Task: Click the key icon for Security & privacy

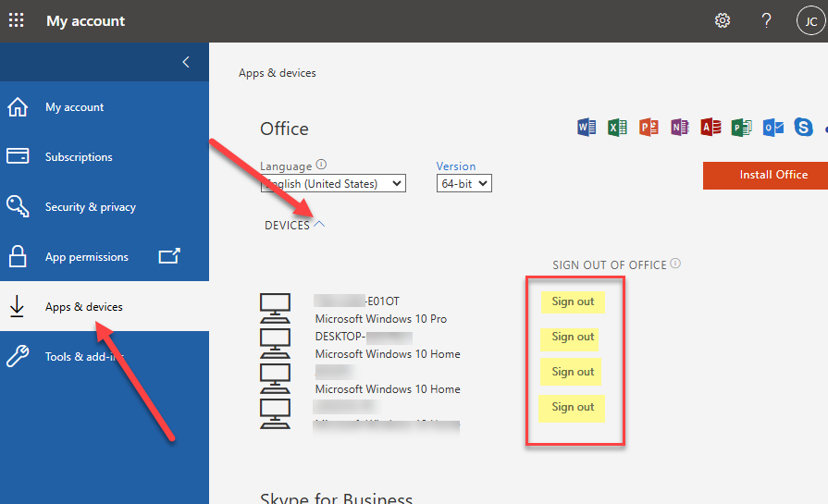Action: pos(18,206)
